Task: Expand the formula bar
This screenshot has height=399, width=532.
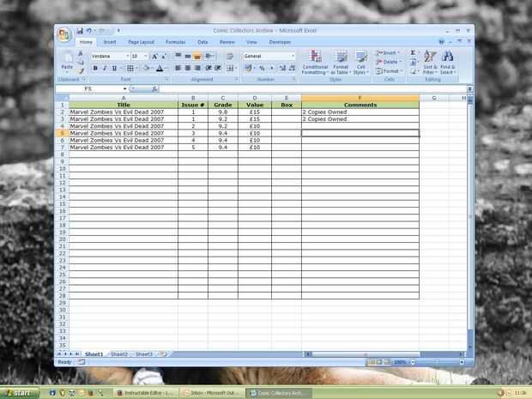Action: point(469,88)
